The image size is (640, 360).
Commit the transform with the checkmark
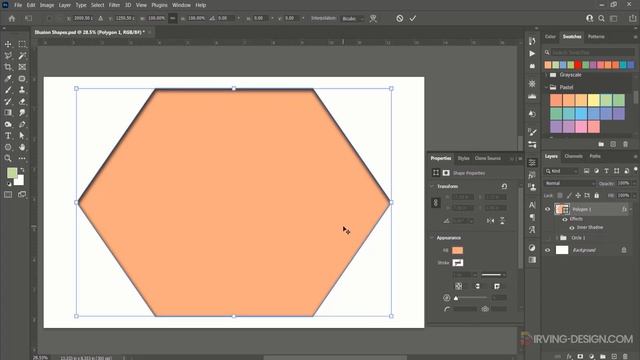(x=413, y=18)
